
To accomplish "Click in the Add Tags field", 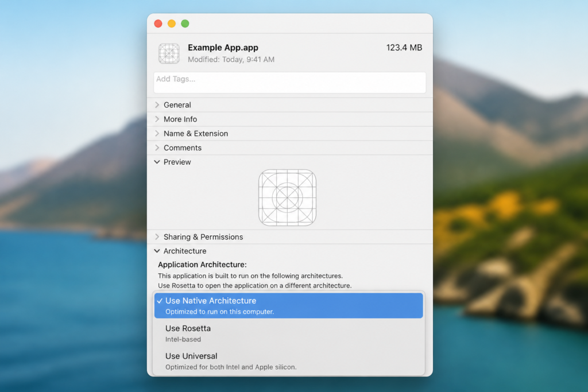I will pyautogui.click(x=289, y=83).
